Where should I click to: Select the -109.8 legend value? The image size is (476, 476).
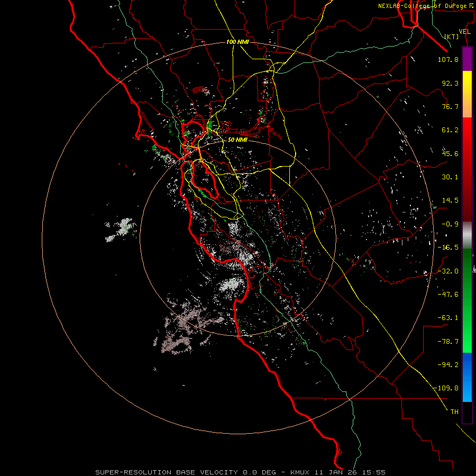click(446, 388)
